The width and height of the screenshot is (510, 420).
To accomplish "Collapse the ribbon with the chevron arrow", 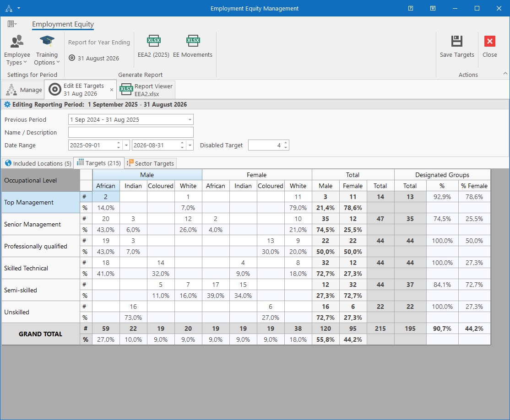I will pos(505,74).
